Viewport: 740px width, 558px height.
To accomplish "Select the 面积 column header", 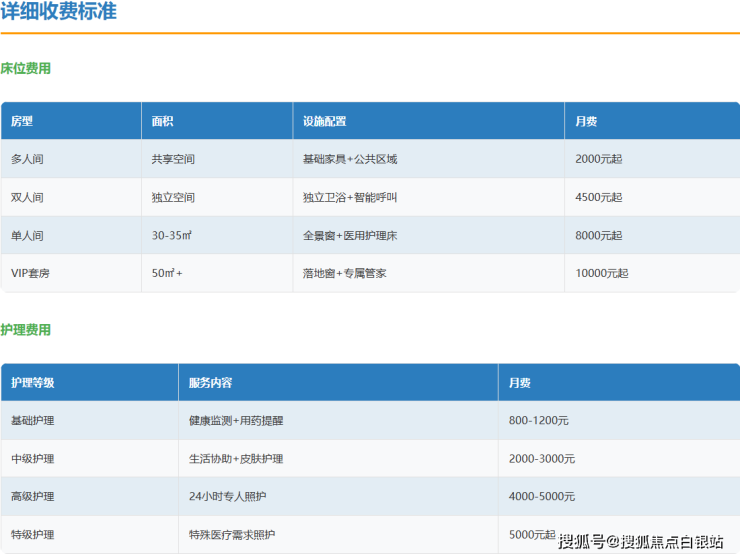I will (x=162, y=121).
